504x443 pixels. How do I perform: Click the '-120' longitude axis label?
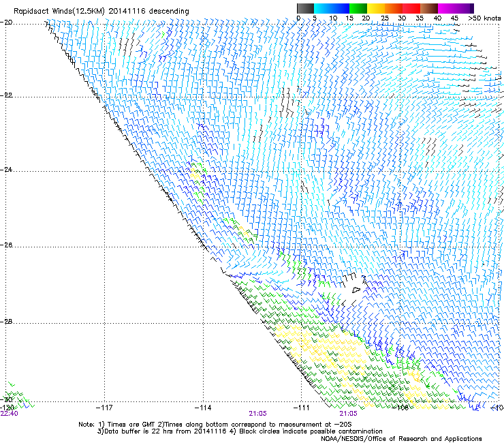(7, 408)
